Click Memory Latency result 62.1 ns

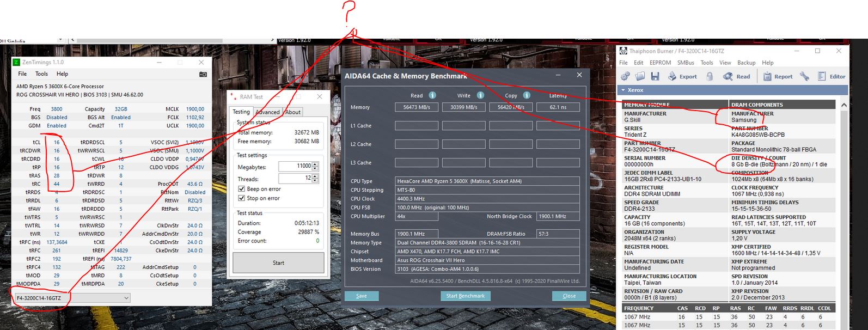tap(558, 107)
